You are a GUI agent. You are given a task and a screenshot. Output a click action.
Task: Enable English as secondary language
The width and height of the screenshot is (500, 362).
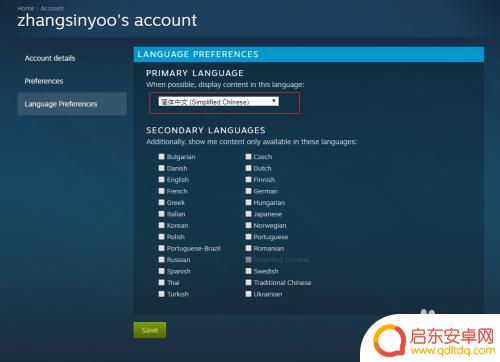coord(161,179)
